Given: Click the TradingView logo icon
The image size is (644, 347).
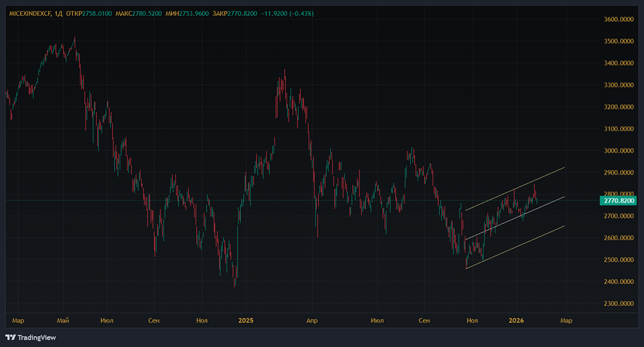Looking at the screenshot, I should [10, 337].
